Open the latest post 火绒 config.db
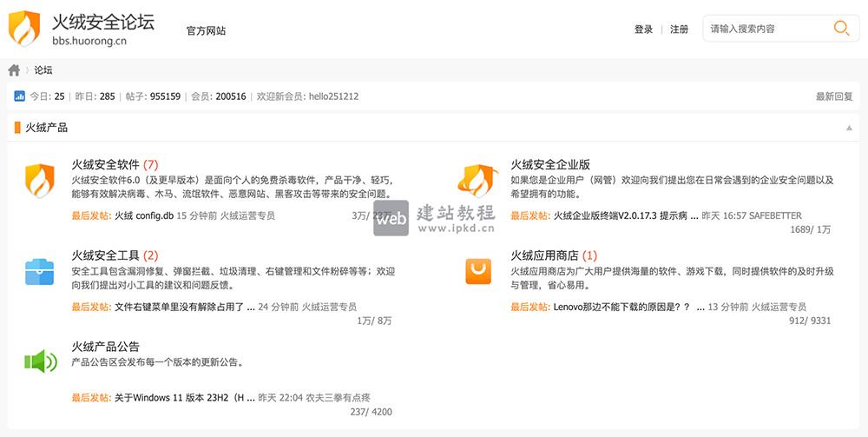The width and height of the screenshot is (868, 437). (144, 216)
